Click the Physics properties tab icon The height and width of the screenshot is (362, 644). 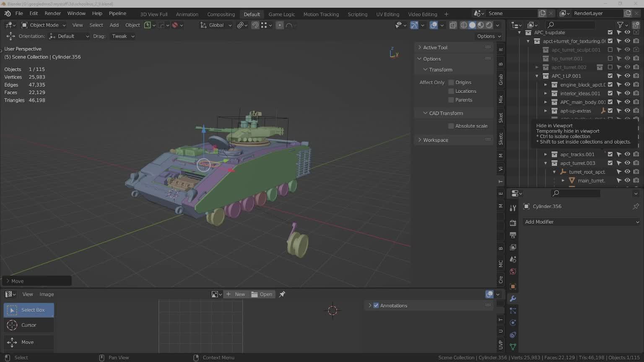point(513,323)
